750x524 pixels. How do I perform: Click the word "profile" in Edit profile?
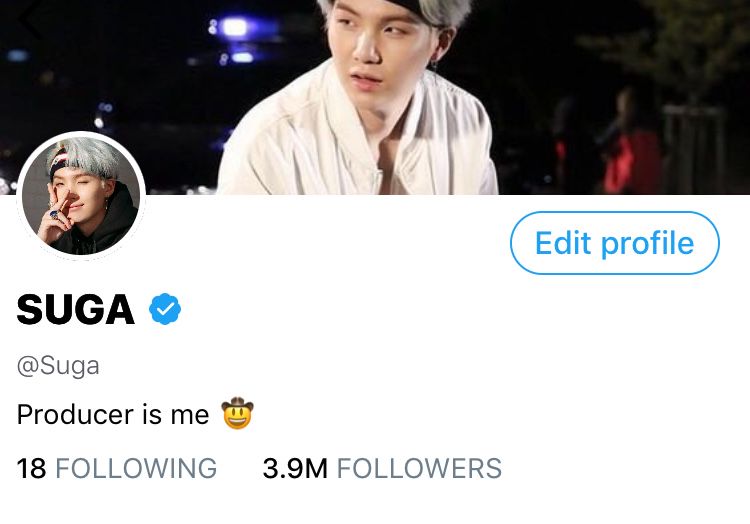click(x=647, y=244)
